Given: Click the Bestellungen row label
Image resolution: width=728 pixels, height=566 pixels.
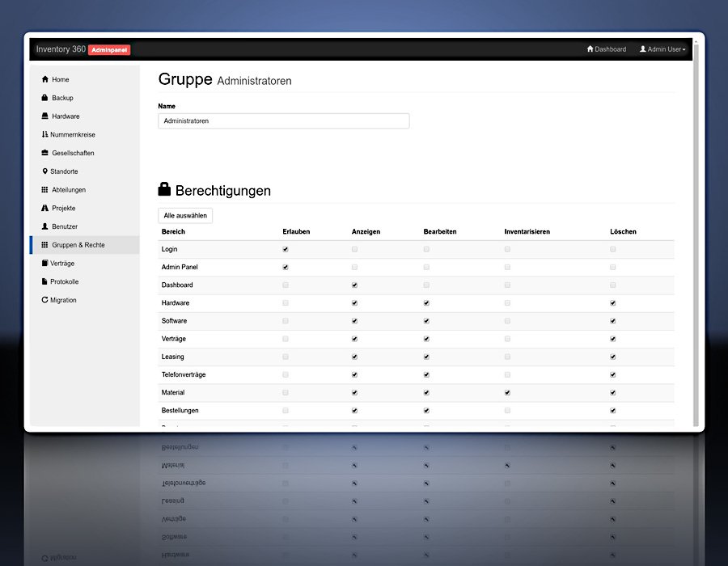Looking at the screenshot, I should pos(180,411).
